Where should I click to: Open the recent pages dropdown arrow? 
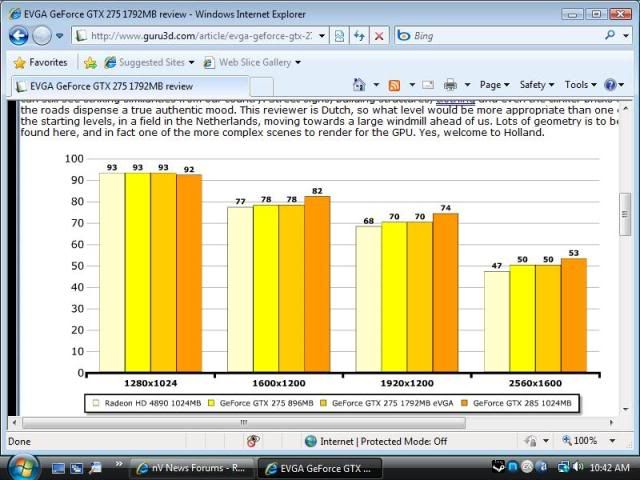click(60, 36)
